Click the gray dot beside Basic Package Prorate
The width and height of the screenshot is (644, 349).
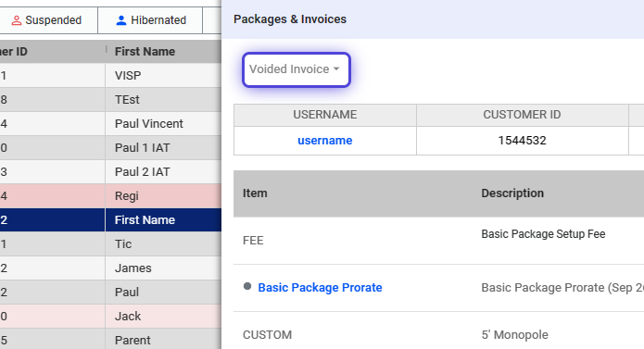[247, 286]
